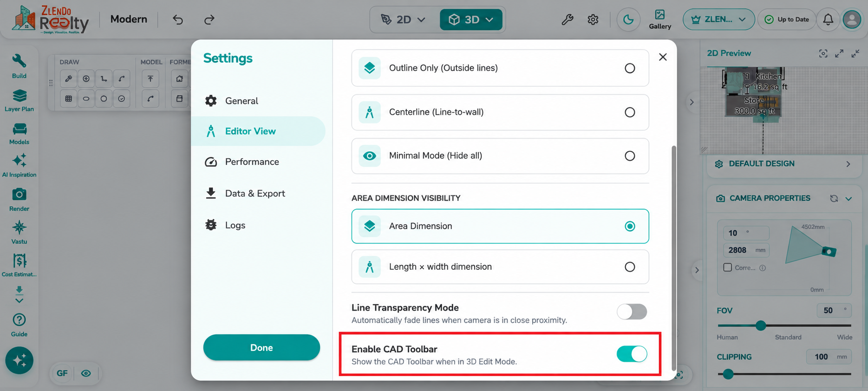This screenshot has width=868, height=391.
Task: Open General settings tab
Action: [258, 101]
